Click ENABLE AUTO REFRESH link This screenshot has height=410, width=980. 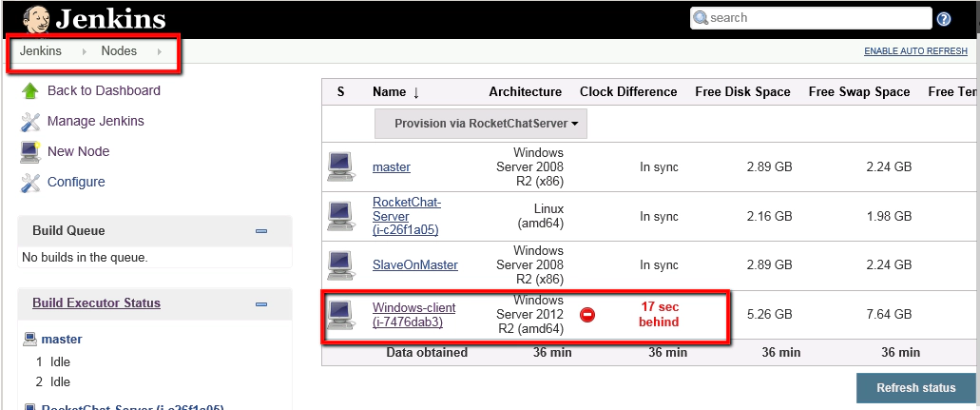point(915,51)
